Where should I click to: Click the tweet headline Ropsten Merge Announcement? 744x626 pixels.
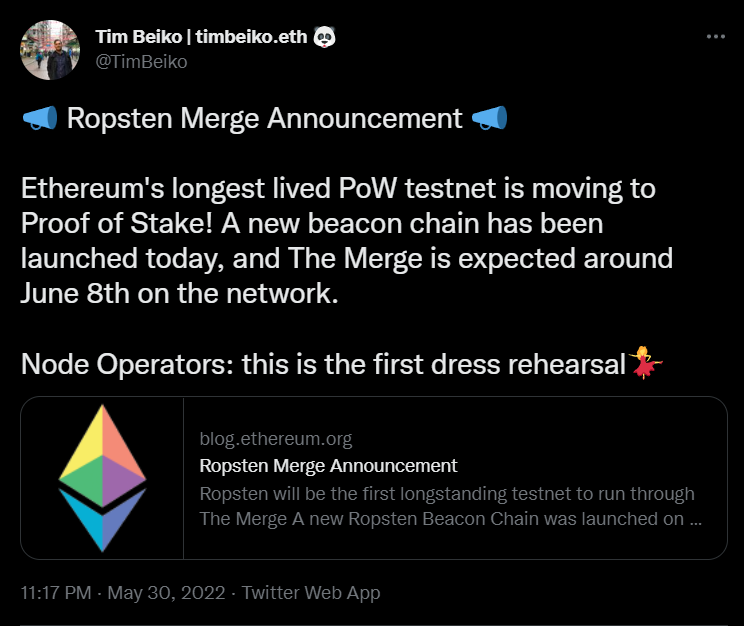(x=264, y=119)
